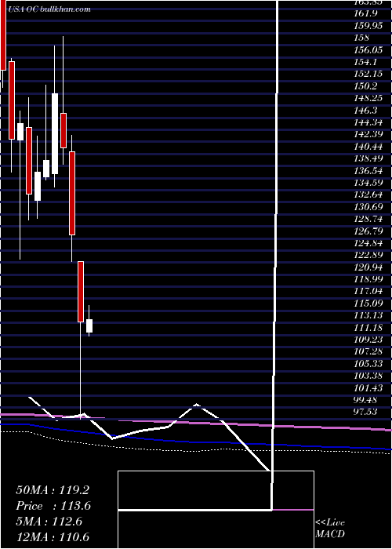Select the 159.95 price axis label
This screenshot has width=392, height=549.
[x=368, y=26]
